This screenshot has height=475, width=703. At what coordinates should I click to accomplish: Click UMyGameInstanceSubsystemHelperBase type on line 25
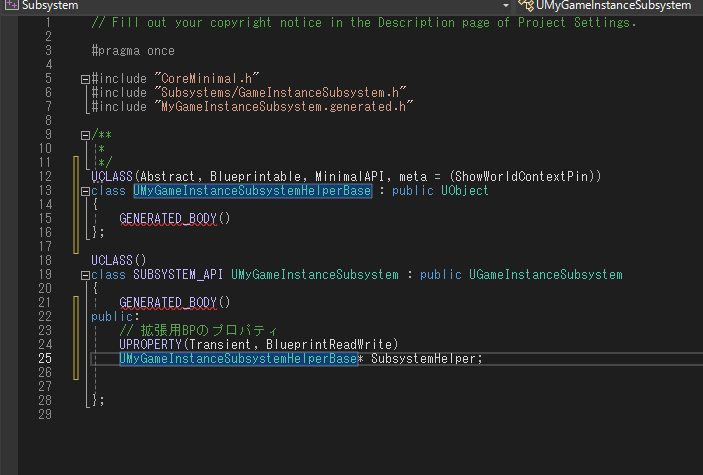pyautogui.click(x=238, y=358)
